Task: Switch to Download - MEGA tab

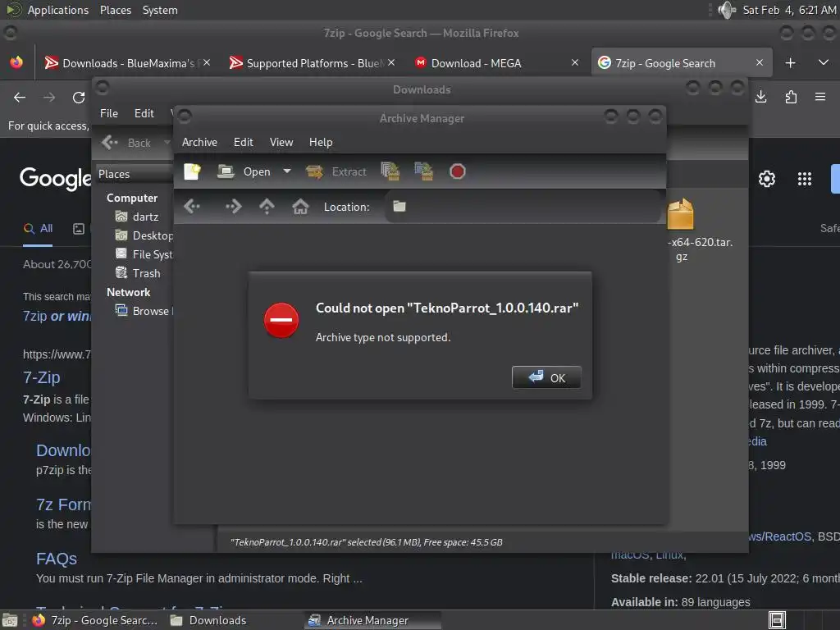Action: 495,63
